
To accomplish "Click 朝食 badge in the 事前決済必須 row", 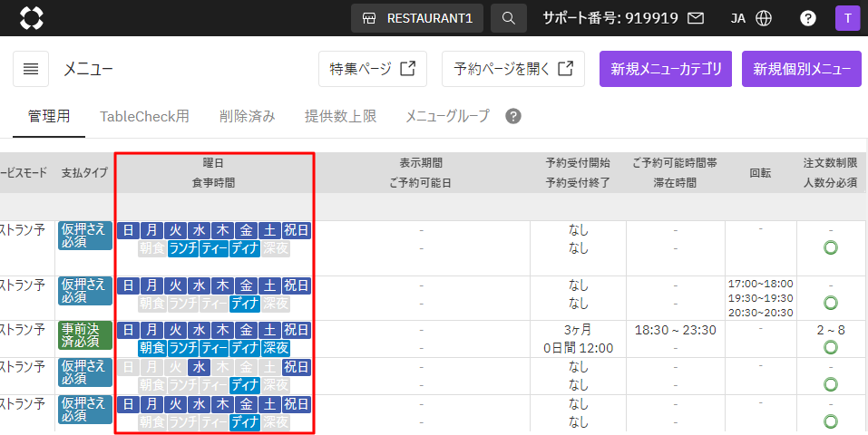I will [x=152, y=348].
